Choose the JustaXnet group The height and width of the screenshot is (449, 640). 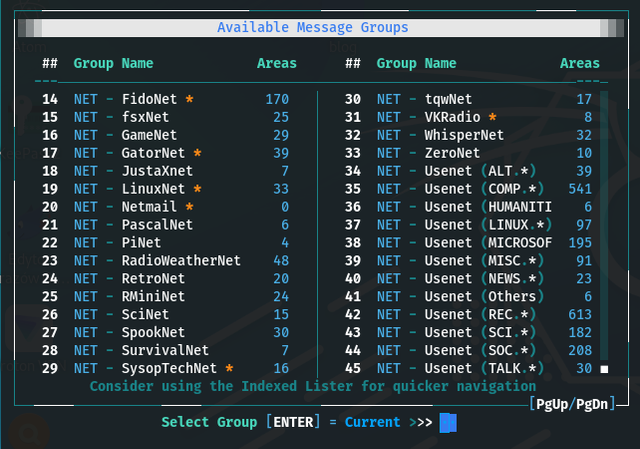(165, 171)
